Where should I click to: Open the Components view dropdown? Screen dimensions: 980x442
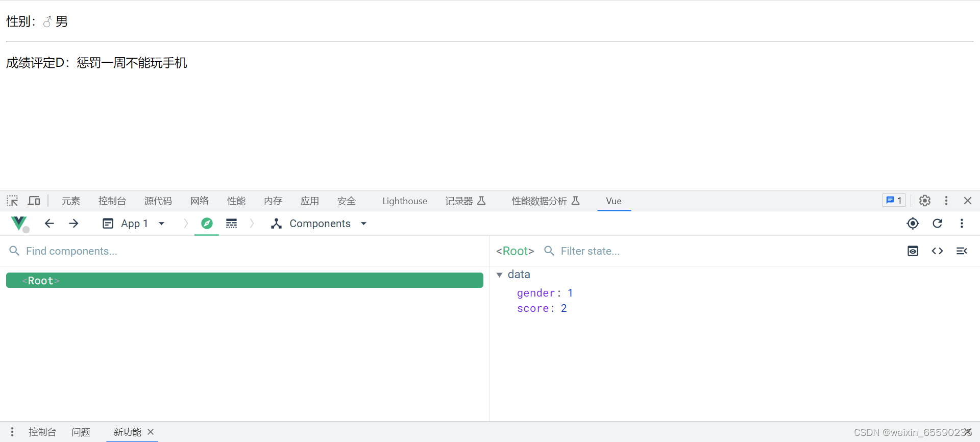coord(320,224)
